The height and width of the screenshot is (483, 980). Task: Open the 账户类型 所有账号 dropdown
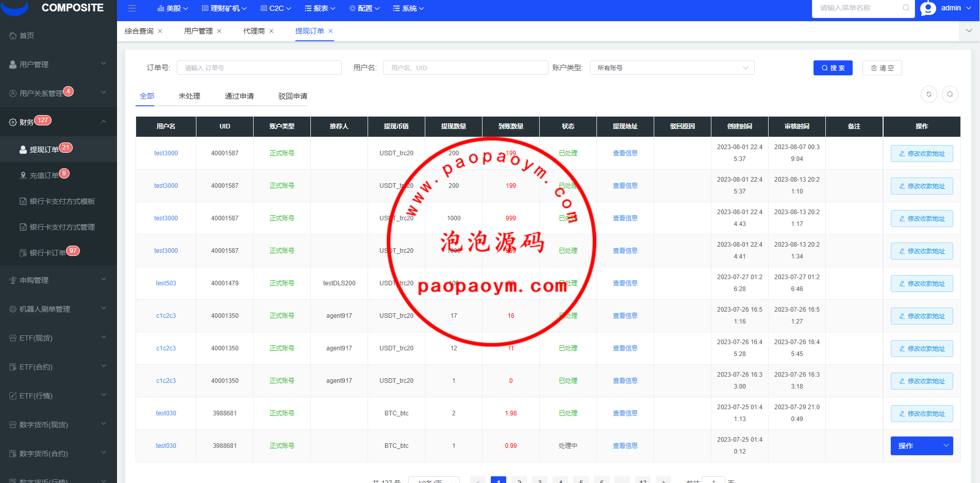coord(672,68)
